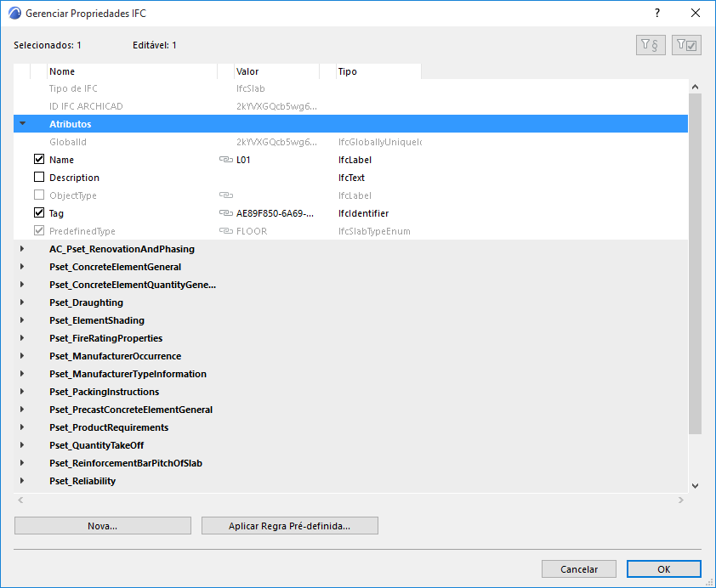Expand Pset_ConcreteElementQuantityGeneral group
Screen dimensions: 716x588
(x=22, y=285)
